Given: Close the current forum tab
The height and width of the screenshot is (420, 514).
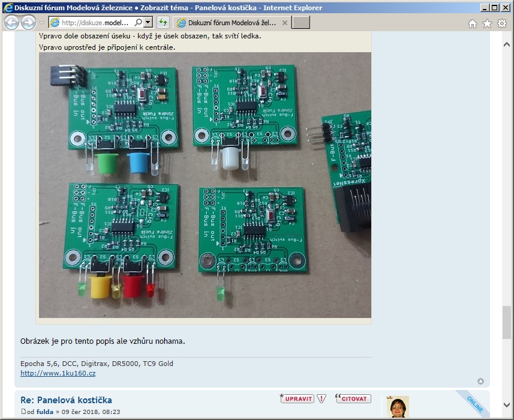Looking at the screenshot, I should coord(285,23).
